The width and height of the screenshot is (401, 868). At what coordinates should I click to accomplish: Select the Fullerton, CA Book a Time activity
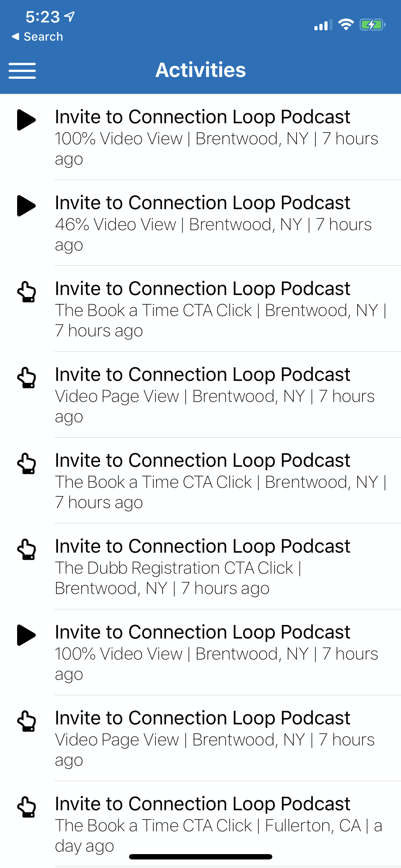(214, 824)
